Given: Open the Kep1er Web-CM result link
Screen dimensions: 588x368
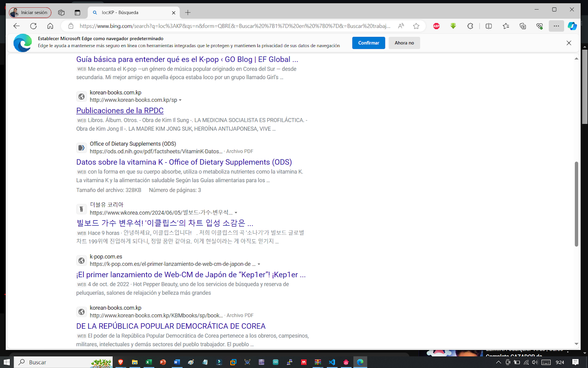Looking at the screenshot, I should pyautogui.click(x=191, y=275).
